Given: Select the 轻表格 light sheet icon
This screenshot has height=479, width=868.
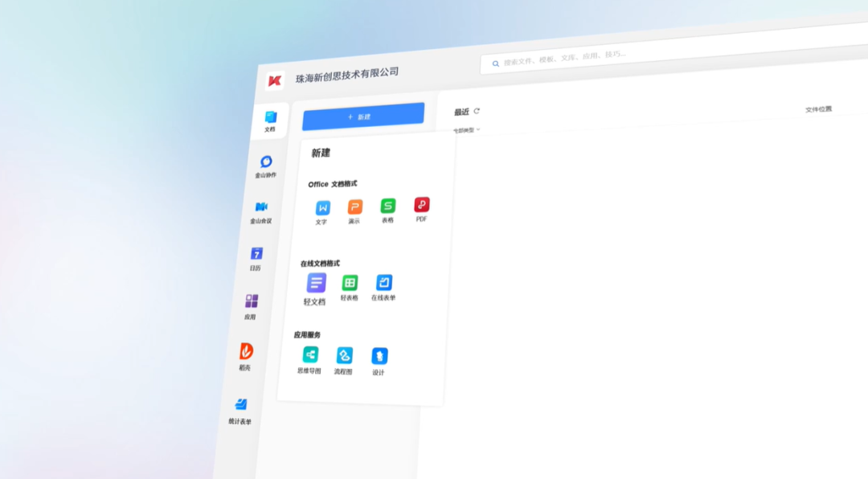Looking at the screenshot, I should pos(350,282).
